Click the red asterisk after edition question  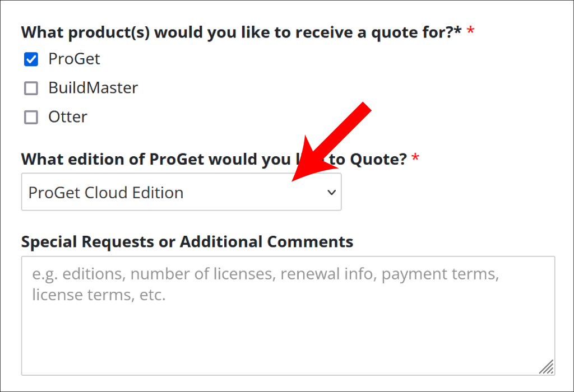click(x=415, y=159)
